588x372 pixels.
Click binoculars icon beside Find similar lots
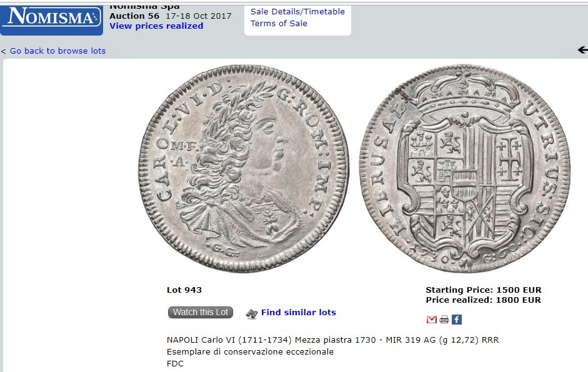252,313
